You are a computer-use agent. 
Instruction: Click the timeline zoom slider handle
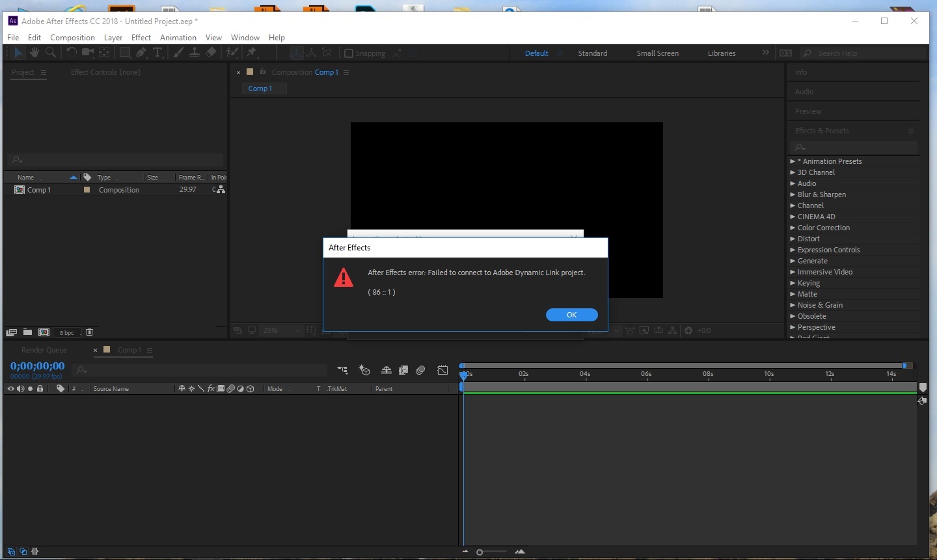tap(480, 552)
